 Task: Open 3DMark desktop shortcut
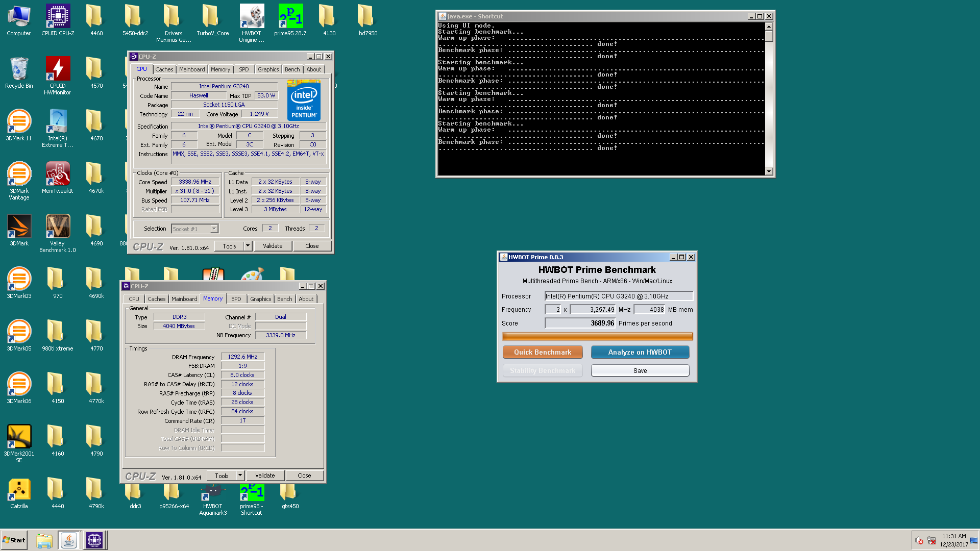[19, 231]
